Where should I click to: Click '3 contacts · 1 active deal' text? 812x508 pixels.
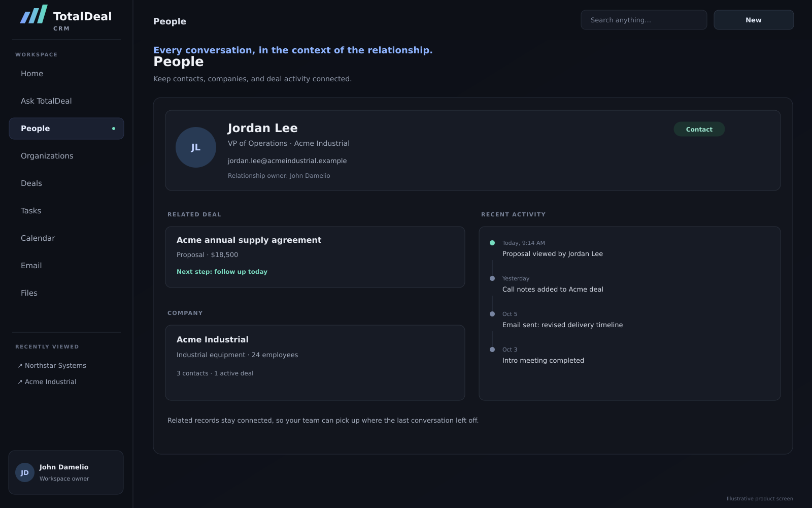click(x=215, y=373)
